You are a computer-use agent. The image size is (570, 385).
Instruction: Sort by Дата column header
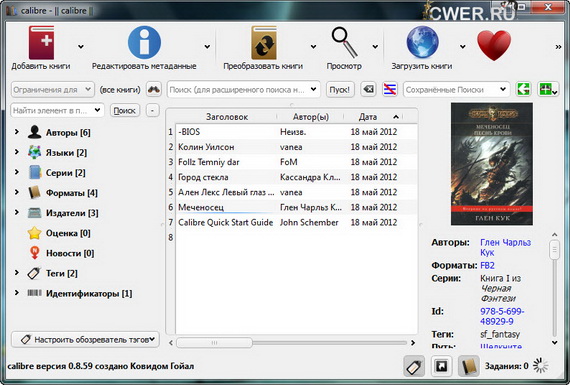(373, 117)
